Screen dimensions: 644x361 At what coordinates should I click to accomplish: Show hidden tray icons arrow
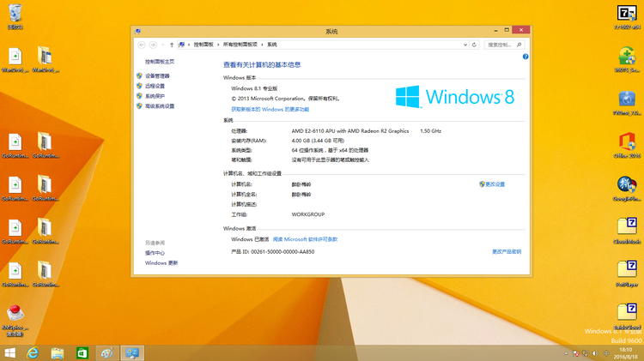(x=566, y=353)
